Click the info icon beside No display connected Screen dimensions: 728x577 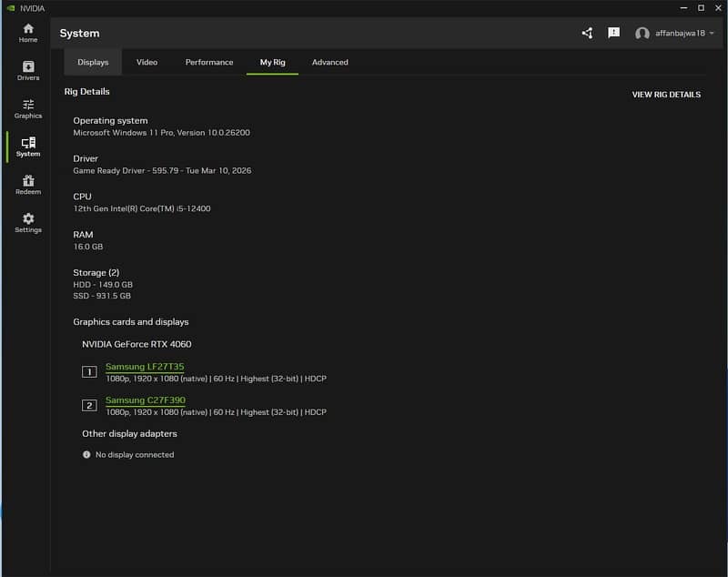(86, 454)
